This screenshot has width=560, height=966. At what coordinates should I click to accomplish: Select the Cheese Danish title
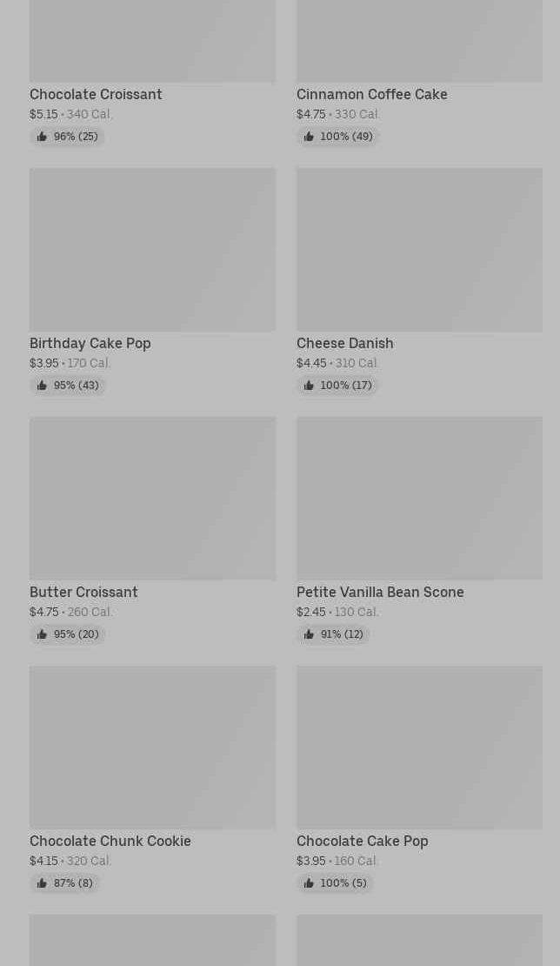coord(344,343)
